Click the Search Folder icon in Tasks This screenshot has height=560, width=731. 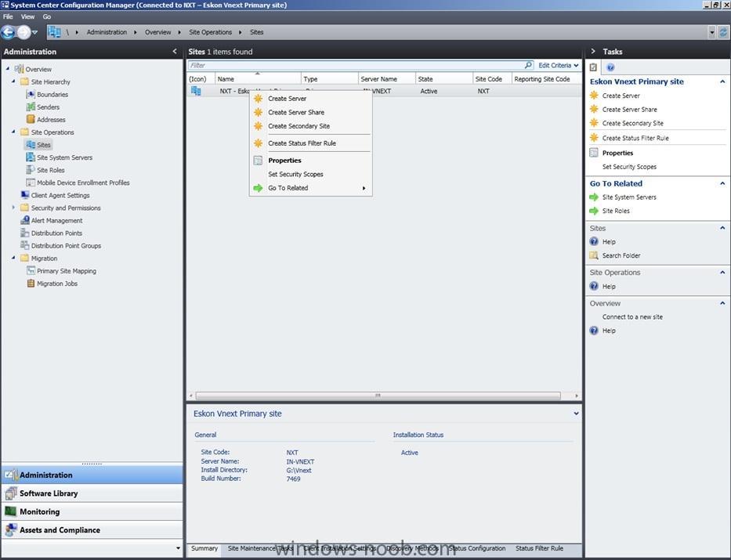[594, 255]
